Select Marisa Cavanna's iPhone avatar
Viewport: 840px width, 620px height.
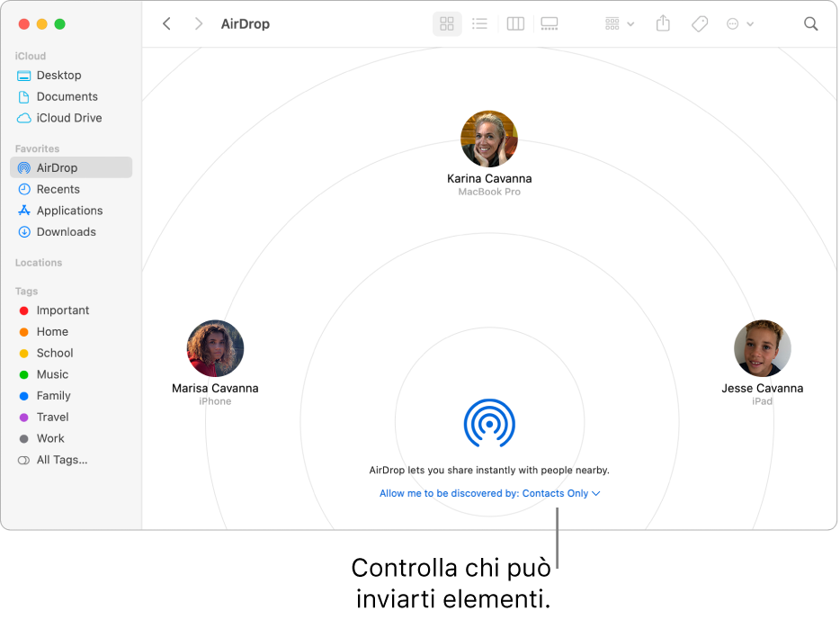(x=215, y=348)
